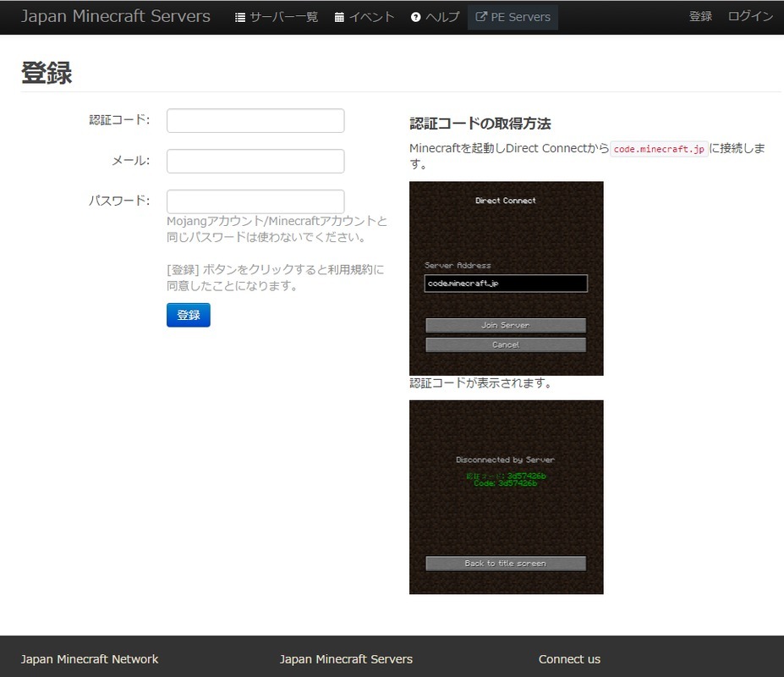Click into the メール text field
The height and width of the screenshot is (677, 784).
(255, 161)
